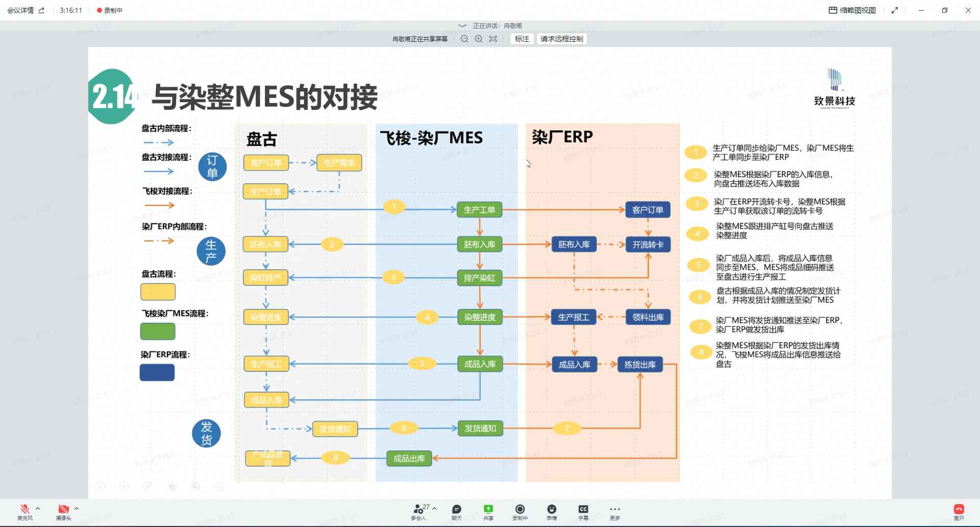Click the blue 拣货出库 box
980x527 pixels.
coord(640,365)
